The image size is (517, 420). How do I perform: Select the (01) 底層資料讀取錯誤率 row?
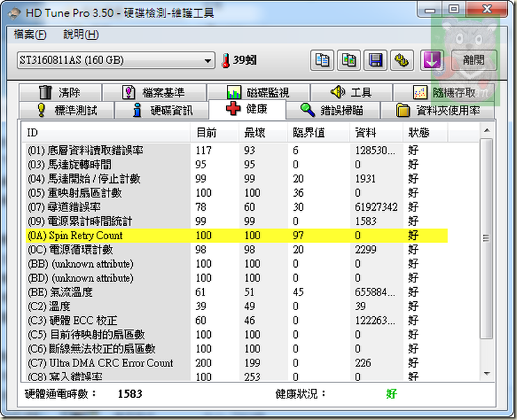tap(237, 150)
